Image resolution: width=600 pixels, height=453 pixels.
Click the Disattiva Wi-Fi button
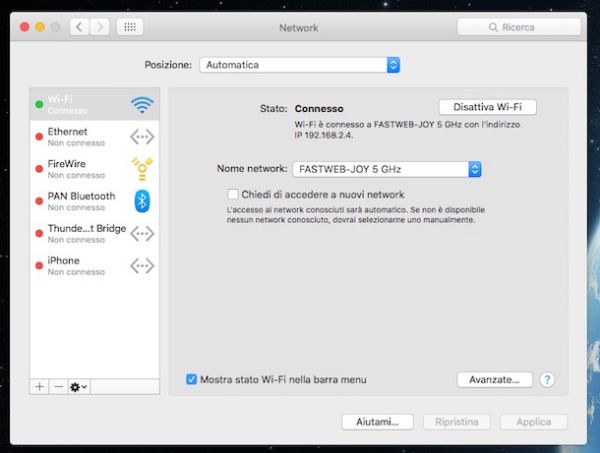488,107
